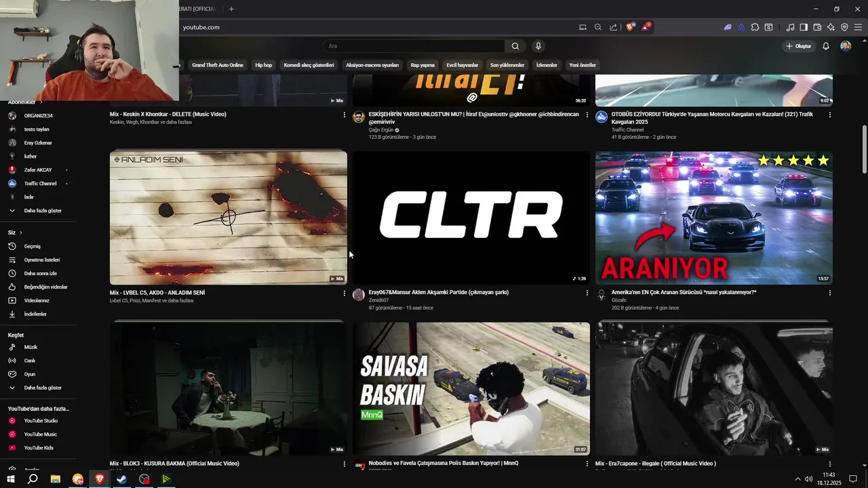
Task: Select the Hip hop filter chip
Action: pos(263,65)
